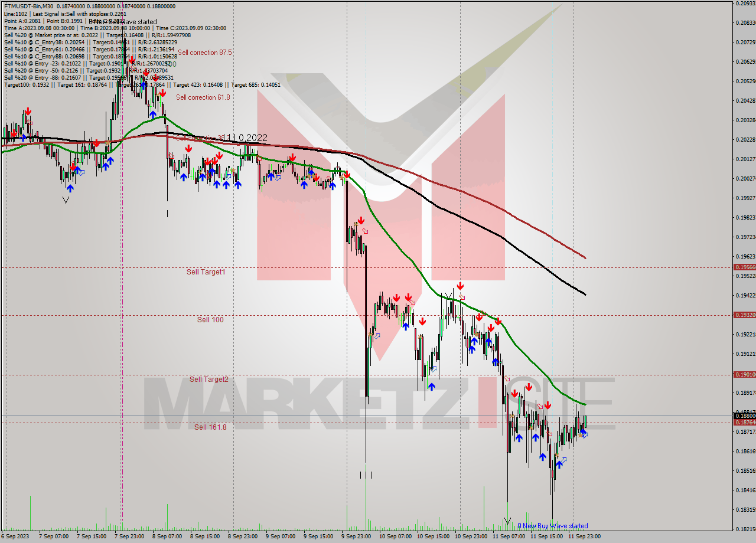This screenshot has width=756, height=543.
Task: Click the '0 New Buy Wave started' label
Action: point(553,526)
